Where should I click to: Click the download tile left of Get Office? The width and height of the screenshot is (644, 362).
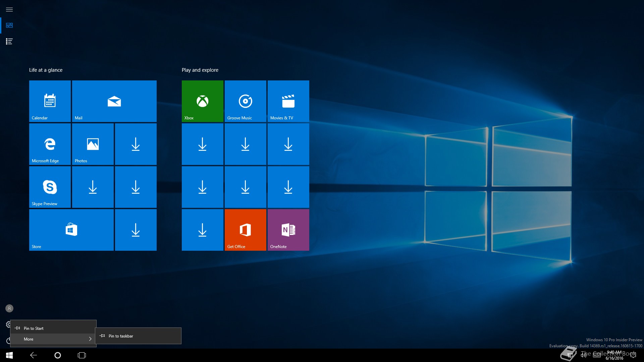(x=203, y=230)
